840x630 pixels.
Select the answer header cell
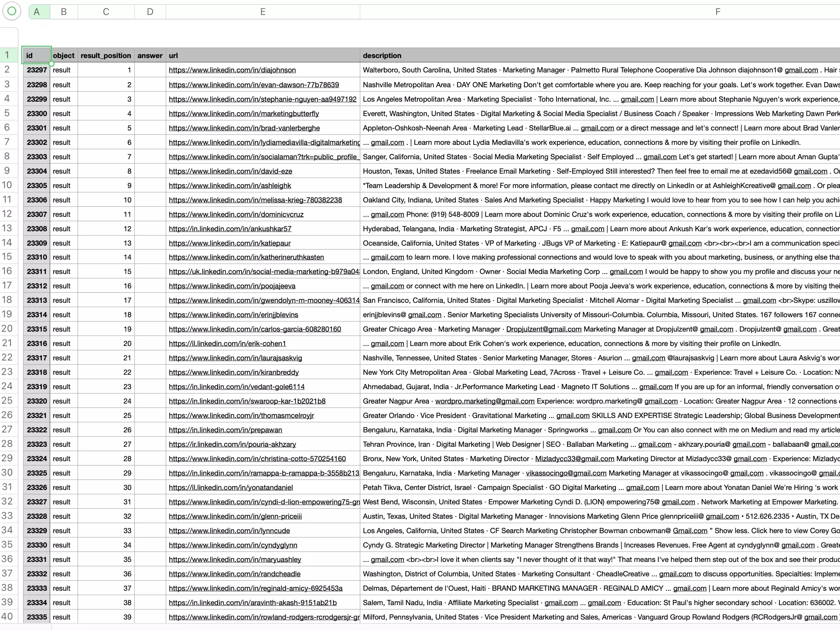coord(150,55)
